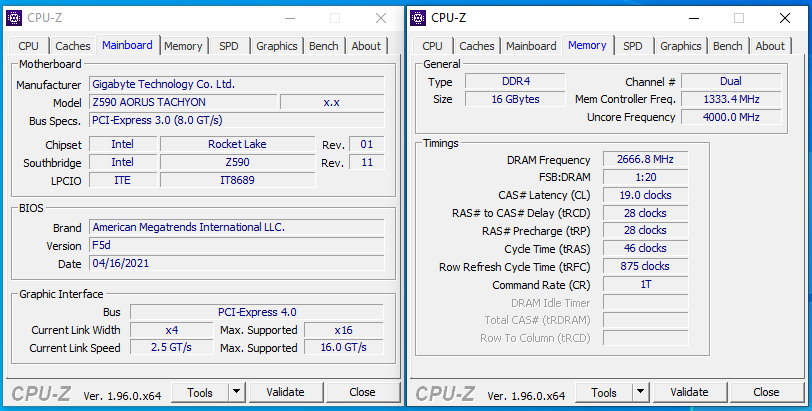Click BIOS brand American Megatrends International LLC.

point(237,227)
